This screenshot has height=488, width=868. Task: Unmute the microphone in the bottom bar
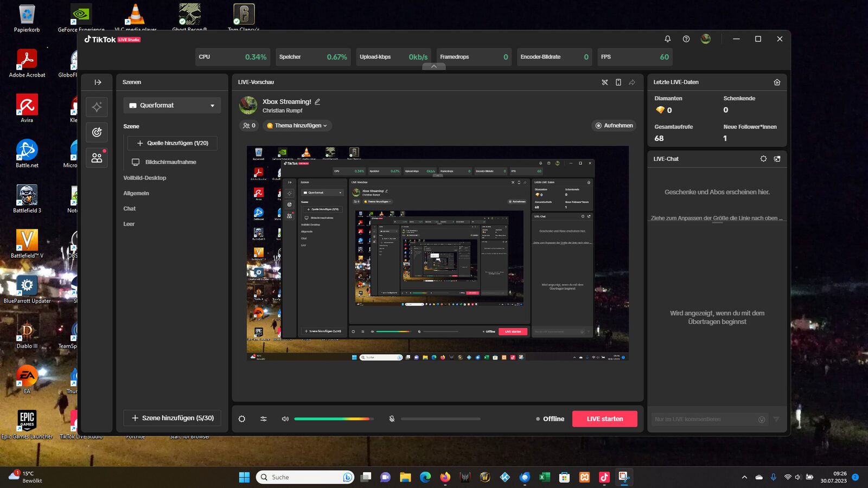pos(392,419)
